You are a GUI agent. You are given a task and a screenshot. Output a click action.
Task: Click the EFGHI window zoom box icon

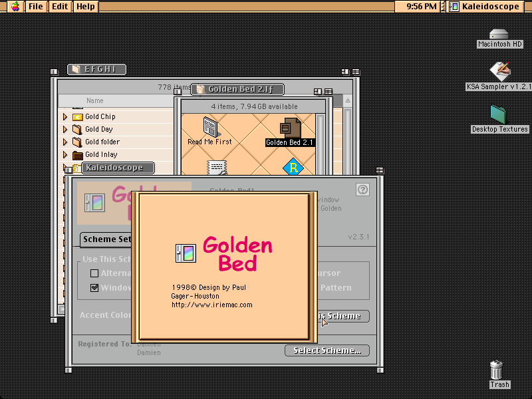coord(345,72)
